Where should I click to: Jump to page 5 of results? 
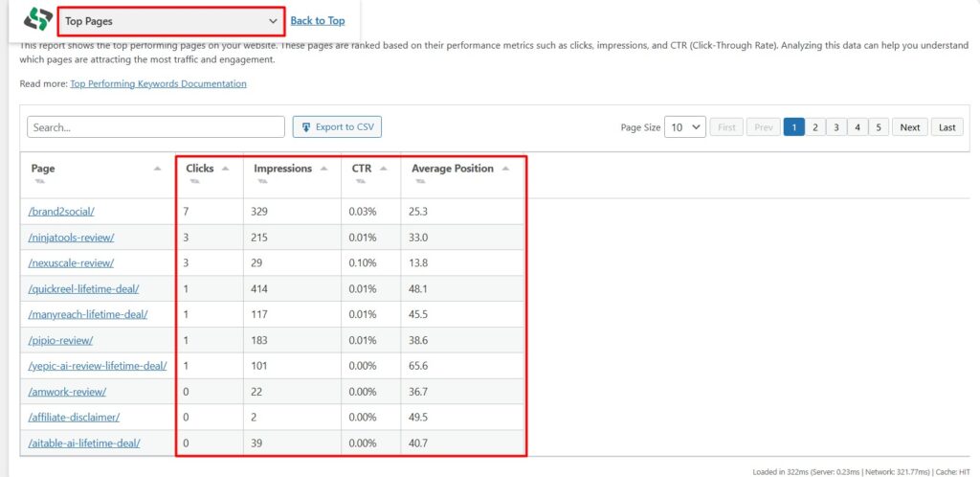tap(879, 127)
